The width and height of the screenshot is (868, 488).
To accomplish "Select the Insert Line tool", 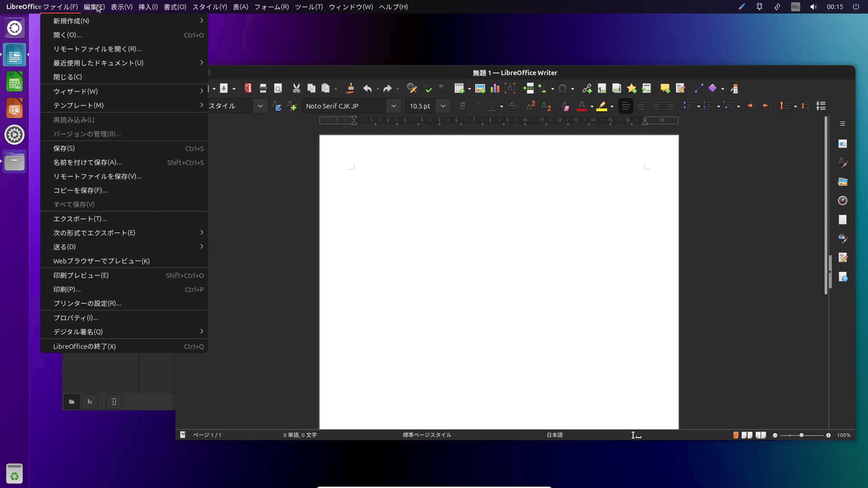I will tap(699, 88).
